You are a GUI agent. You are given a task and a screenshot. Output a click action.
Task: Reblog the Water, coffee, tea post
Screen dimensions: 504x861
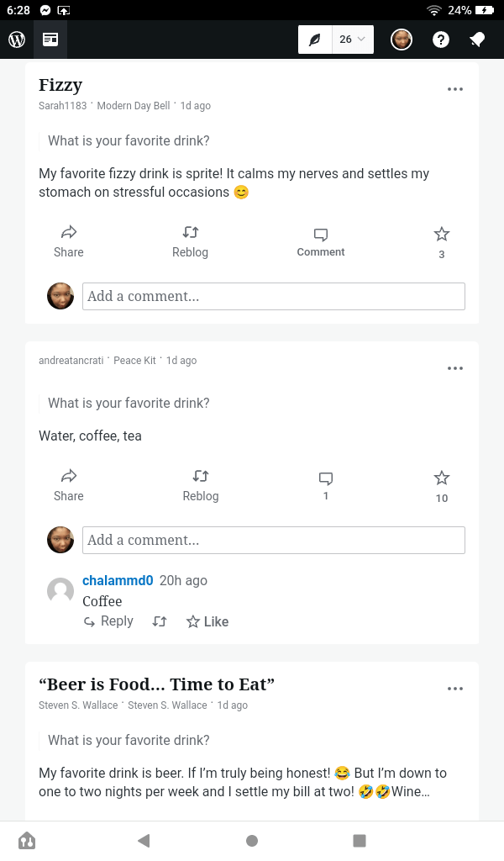point(201,486)
